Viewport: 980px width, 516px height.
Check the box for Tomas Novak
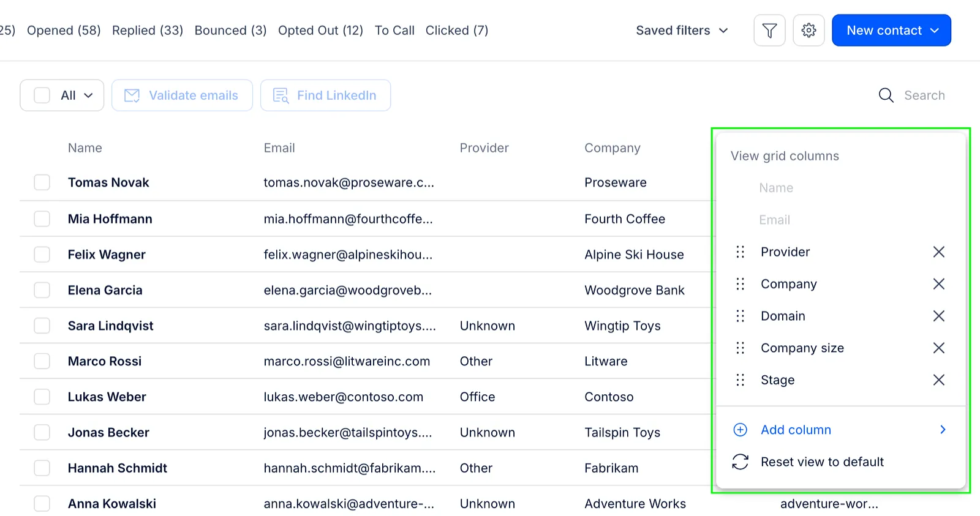point(42,182)
